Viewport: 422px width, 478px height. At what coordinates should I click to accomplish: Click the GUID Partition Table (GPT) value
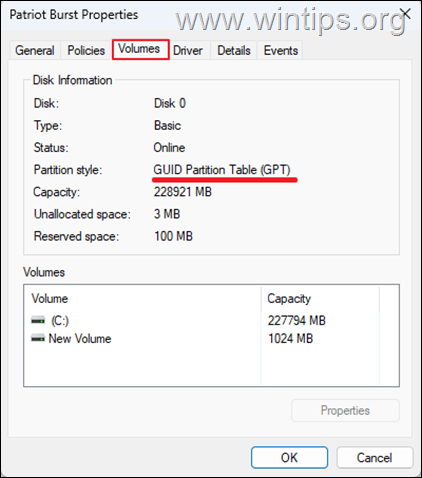click(x=222, y=170)
